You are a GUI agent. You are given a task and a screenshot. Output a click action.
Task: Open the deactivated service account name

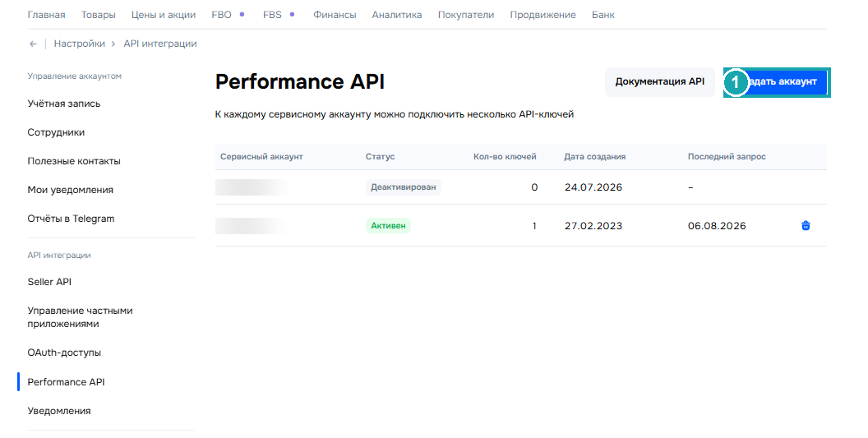coord(252,187)
